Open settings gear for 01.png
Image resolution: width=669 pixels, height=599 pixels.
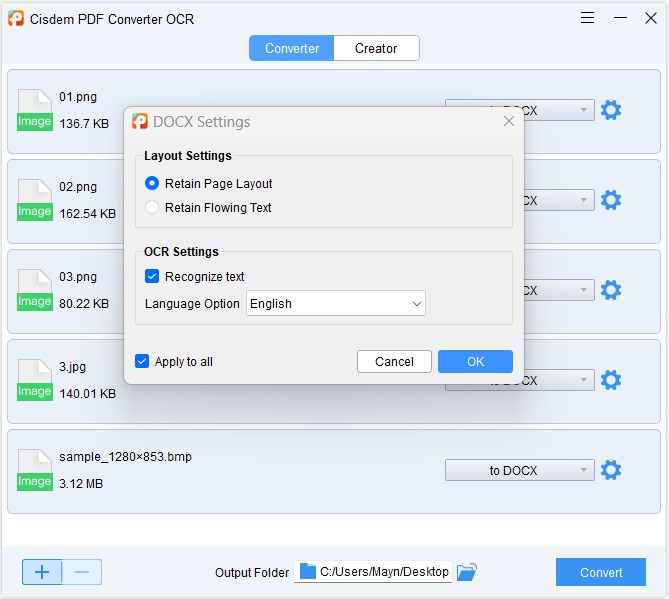pyautogui.click(x=611, y=110)
